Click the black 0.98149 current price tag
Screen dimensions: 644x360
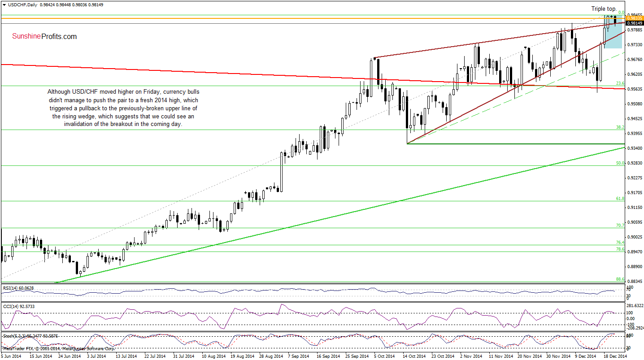[x=635, y=23]
